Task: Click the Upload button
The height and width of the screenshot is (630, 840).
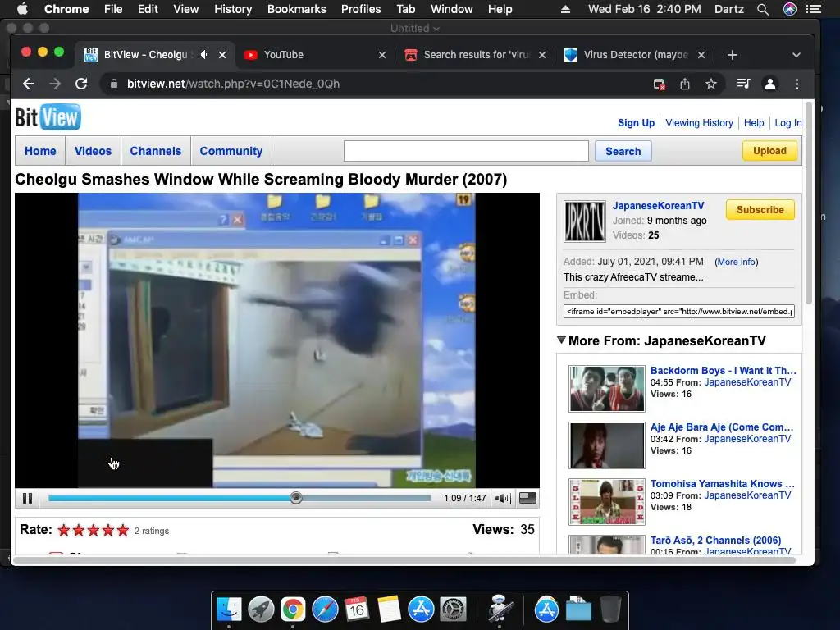Action: [769, 151]
